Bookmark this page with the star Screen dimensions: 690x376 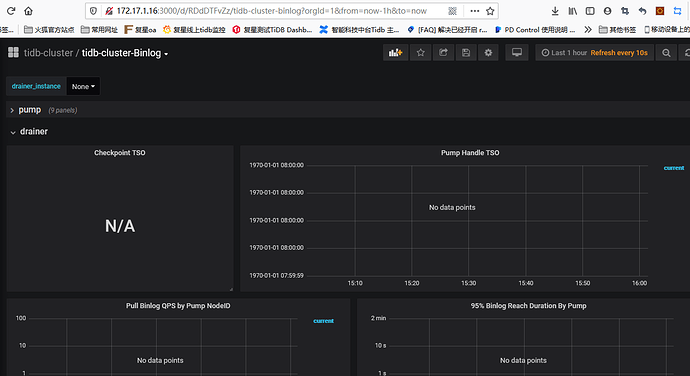point(490,11)
